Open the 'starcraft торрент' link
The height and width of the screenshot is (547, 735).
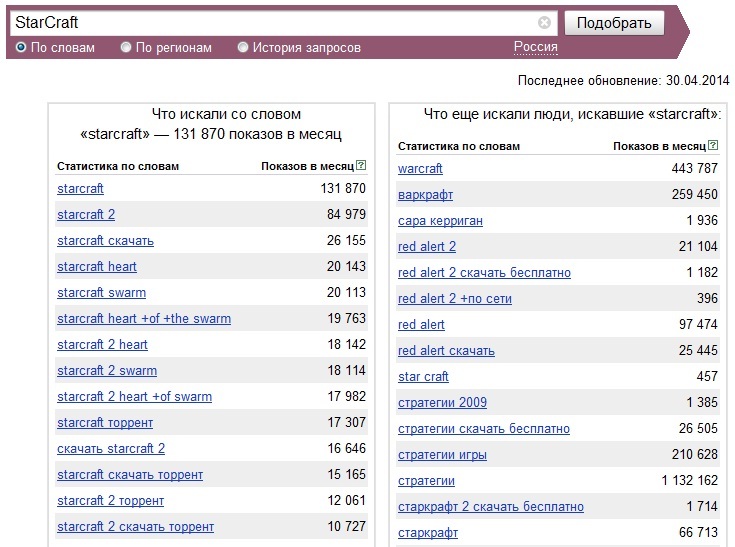tap(105, 423)
